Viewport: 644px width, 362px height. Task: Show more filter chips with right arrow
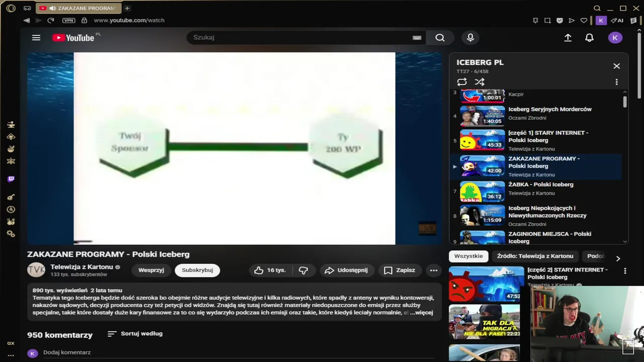click(x=618, y=258)
